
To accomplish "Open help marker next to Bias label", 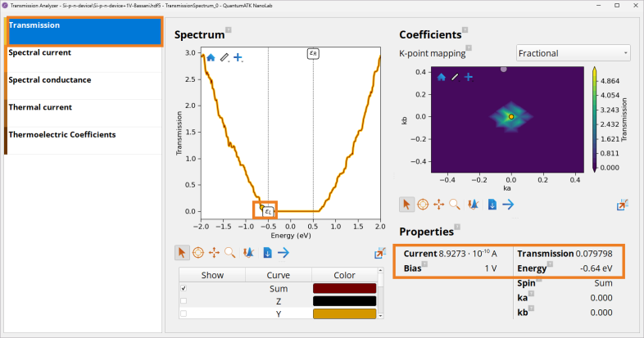I will 424,264.
